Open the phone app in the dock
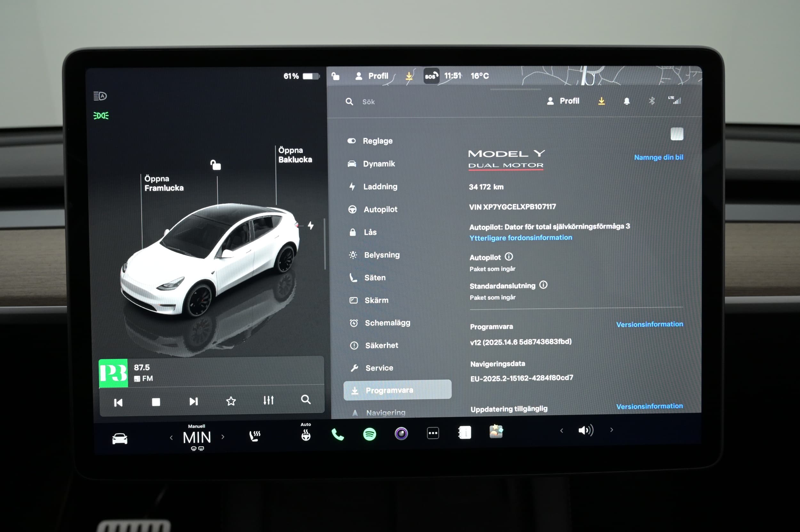The image size is (800, 532). [x=337, y=434]
